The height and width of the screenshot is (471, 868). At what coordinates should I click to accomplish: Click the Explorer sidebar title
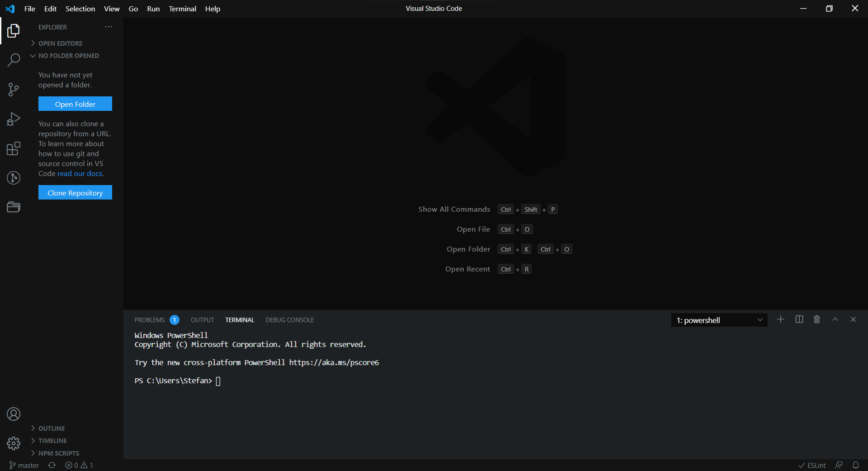[x=52, y=27]
